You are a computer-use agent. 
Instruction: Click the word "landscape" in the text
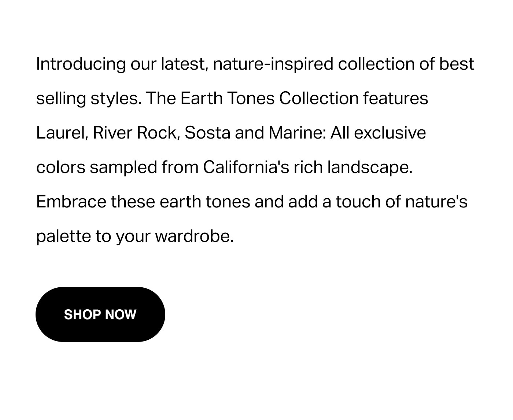coord(370,167)
